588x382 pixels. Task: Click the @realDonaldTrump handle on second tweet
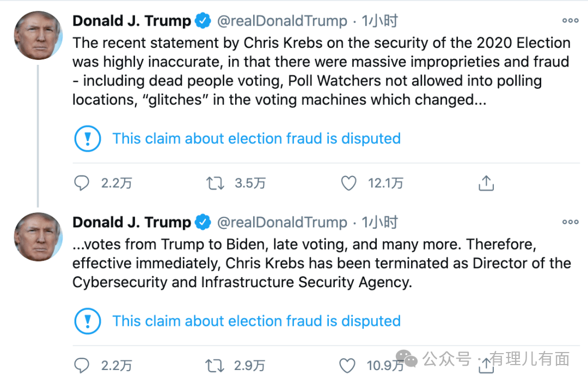click(x=282, y=222)
